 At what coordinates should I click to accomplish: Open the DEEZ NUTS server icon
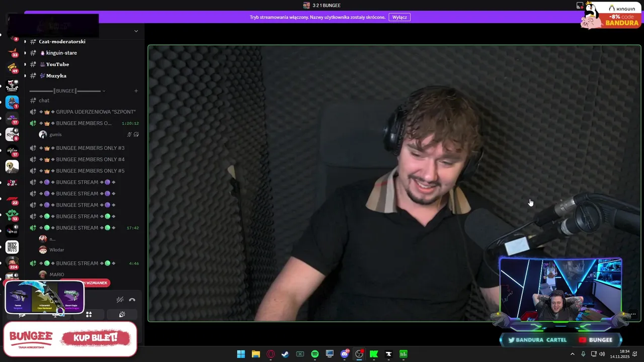coord(12,247)
